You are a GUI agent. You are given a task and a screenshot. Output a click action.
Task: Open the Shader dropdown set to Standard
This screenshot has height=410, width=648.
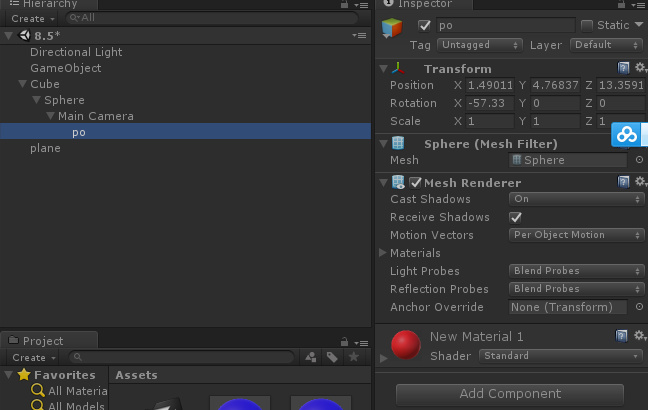point(560,356)
